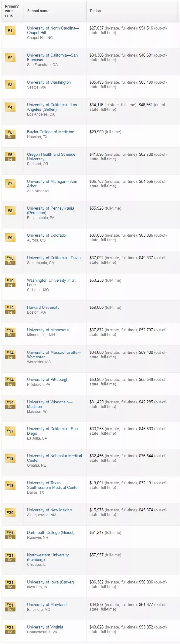Select University of Washington link
The width and height of the screenshot is (180, 644).
coord(49,82)
